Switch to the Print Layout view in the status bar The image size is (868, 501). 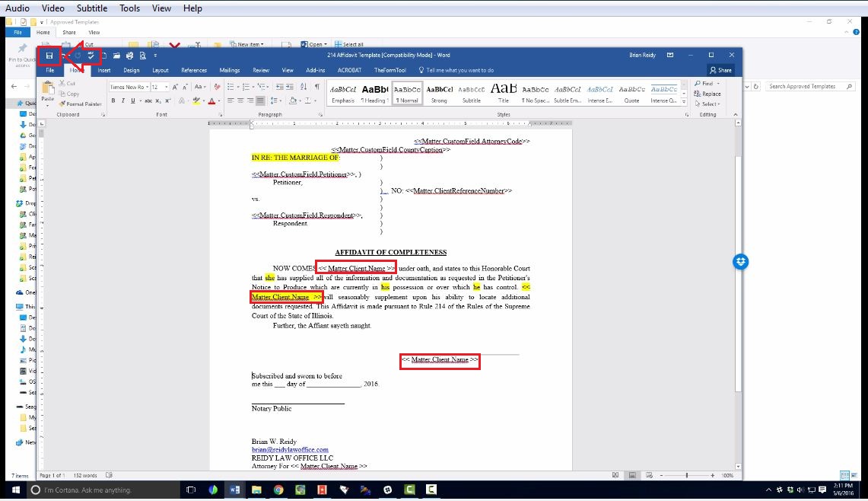pyautogui.click(x=631, y=476)
